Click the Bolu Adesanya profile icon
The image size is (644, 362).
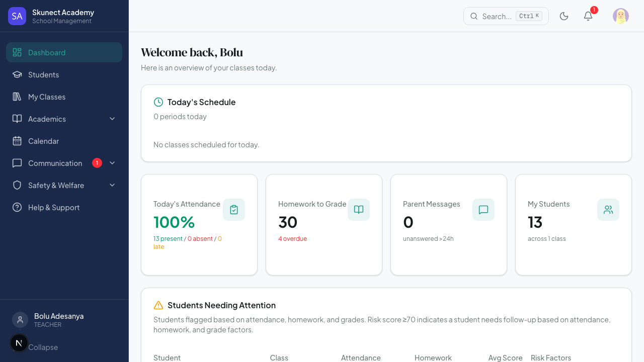tap(20, 320)
